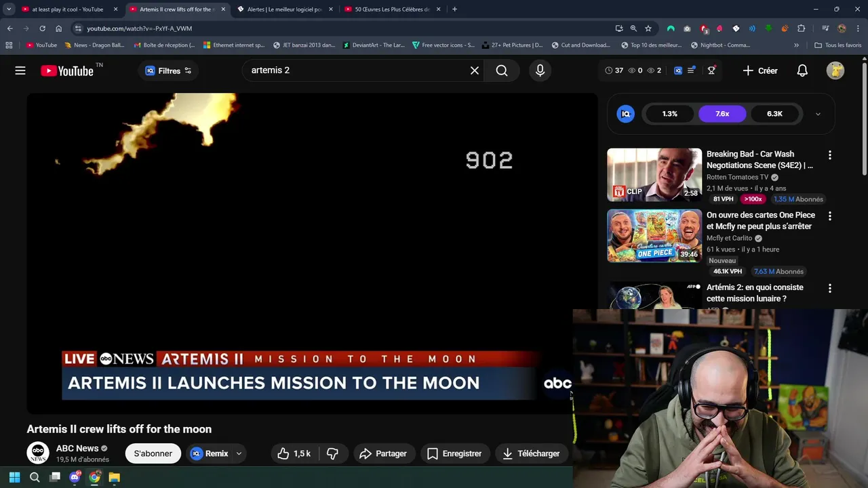Open site information icon in the address bar
The width and height of the screenshot is (868, 488).
pos(78,28)
